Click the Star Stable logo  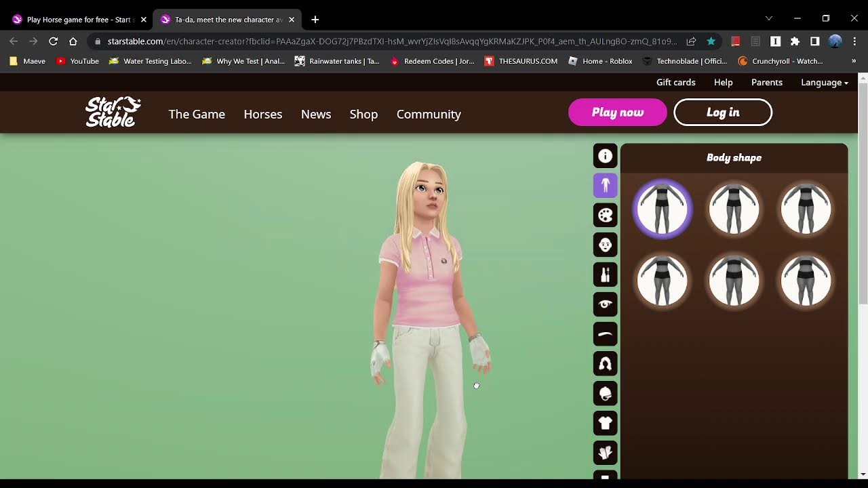pyautogui.click(x=113, y=113)
